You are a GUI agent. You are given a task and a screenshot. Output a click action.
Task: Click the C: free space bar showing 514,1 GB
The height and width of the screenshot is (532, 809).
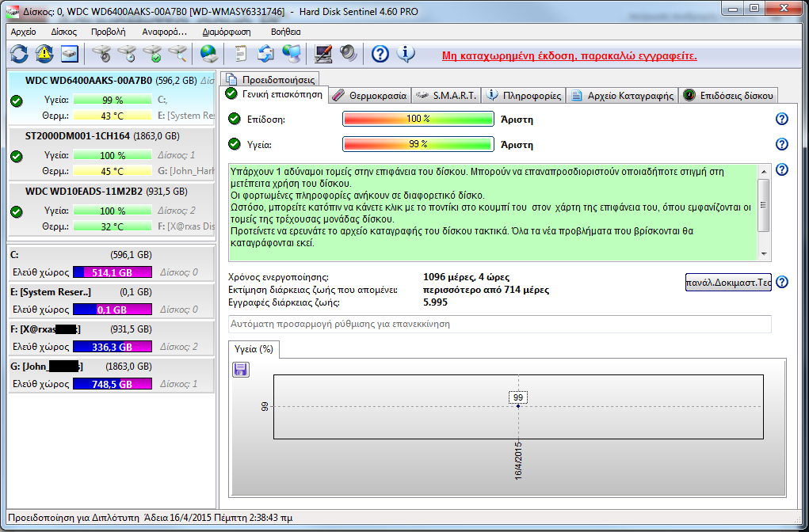pos(113,272)
